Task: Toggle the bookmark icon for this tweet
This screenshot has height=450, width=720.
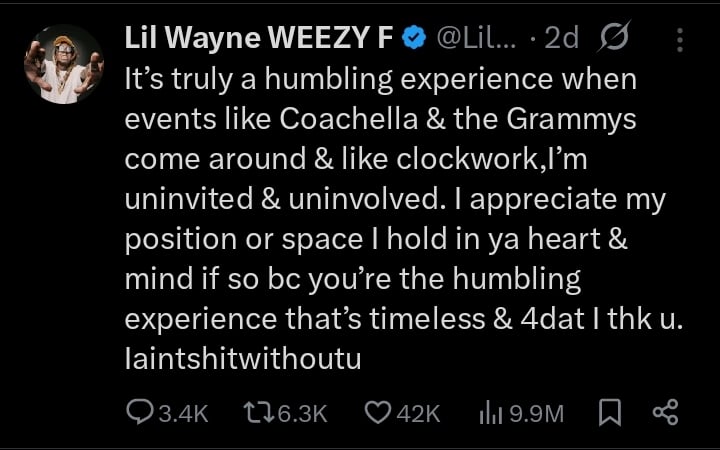Action: (x=607, y=412)
